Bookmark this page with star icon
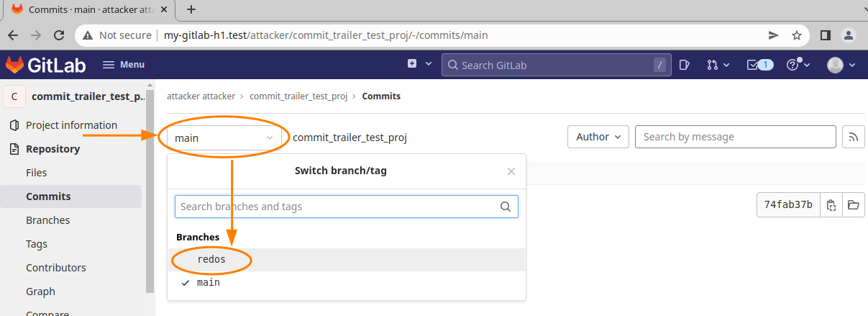The height and width of the screenshot is (316, 868). click(796, 35)
